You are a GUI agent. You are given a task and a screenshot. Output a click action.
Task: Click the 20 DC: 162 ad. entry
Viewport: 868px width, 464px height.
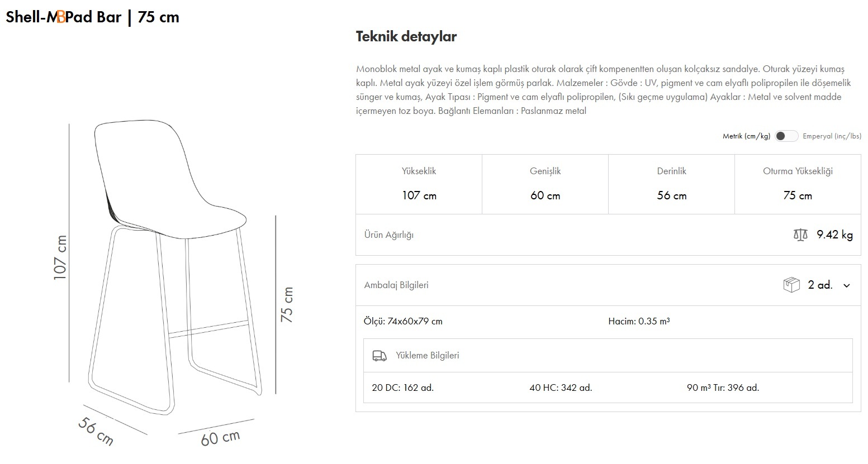point(402,388)
